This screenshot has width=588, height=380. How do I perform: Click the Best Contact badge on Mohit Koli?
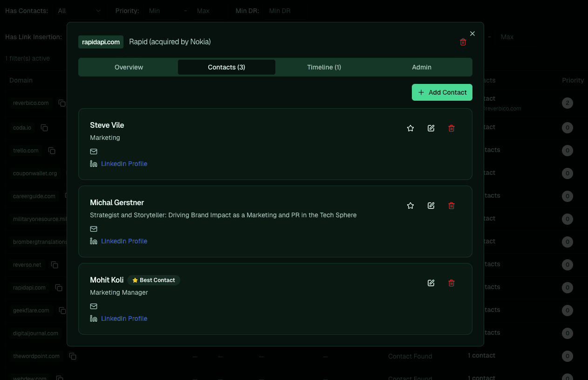pos(154,280)
